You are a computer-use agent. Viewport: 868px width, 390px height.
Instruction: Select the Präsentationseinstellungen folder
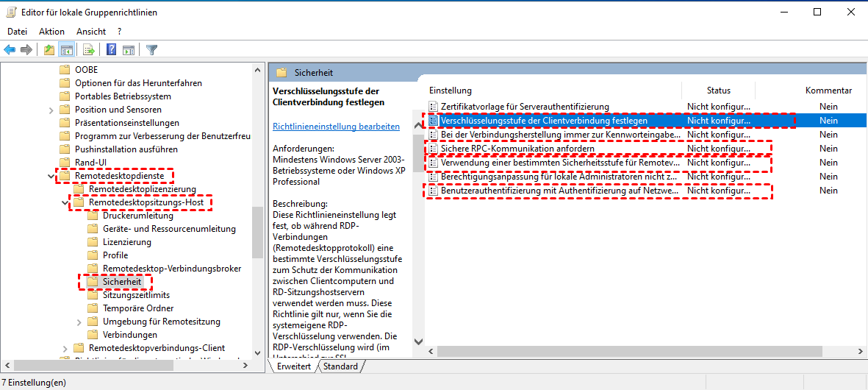126,122
